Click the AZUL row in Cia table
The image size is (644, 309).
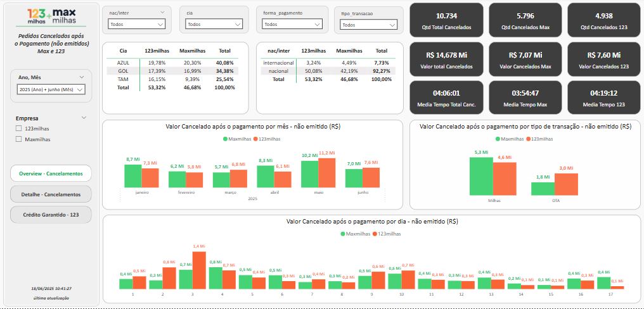pos(172,63)
